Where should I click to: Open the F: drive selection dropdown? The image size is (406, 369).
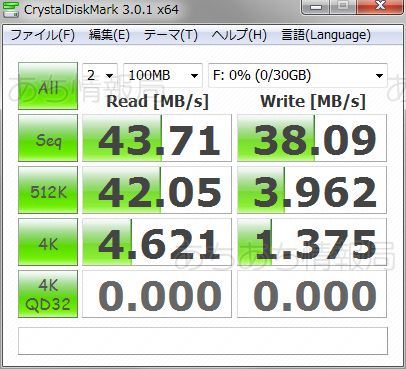tap(298, 75)
